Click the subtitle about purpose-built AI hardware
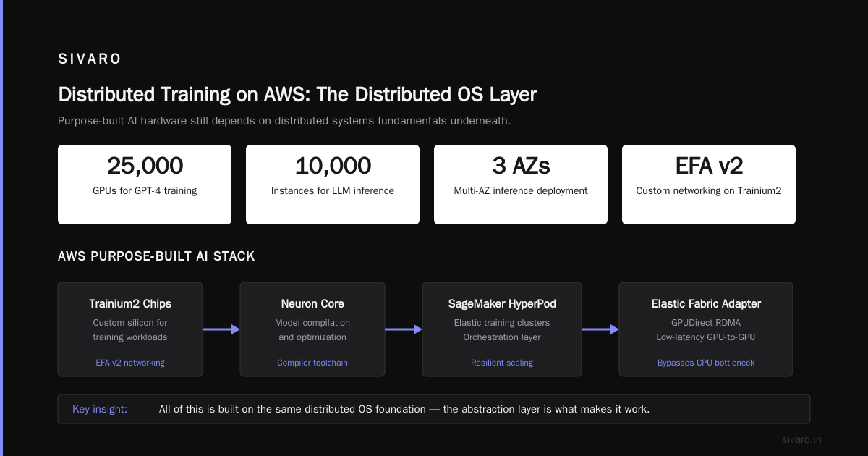This screenshot has height=456, width=868. point(284,121)
